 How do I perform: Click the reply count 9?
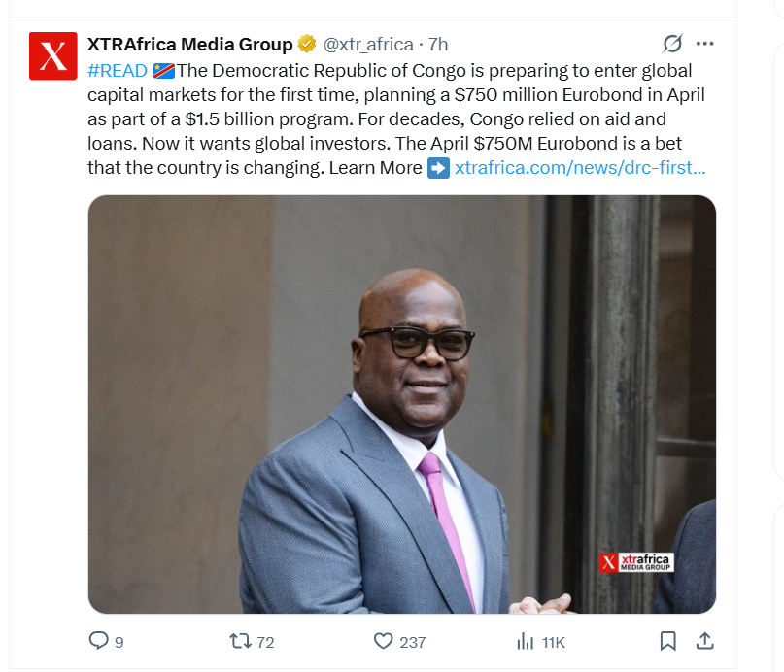tap(119, 642)
